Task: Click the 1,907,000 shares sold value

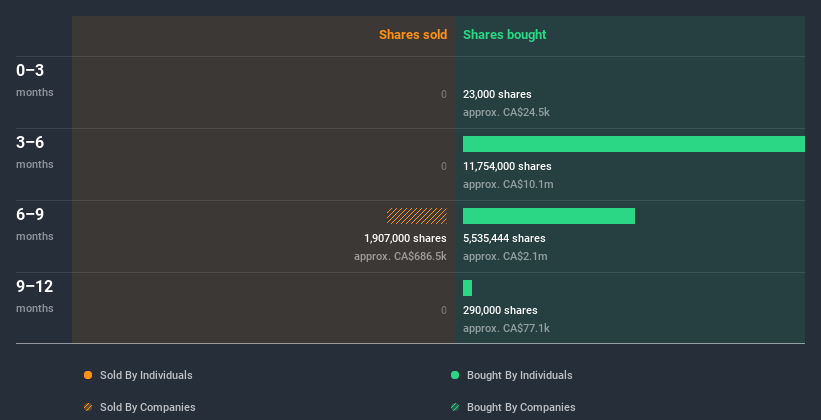Action: (x=405, y=238)
